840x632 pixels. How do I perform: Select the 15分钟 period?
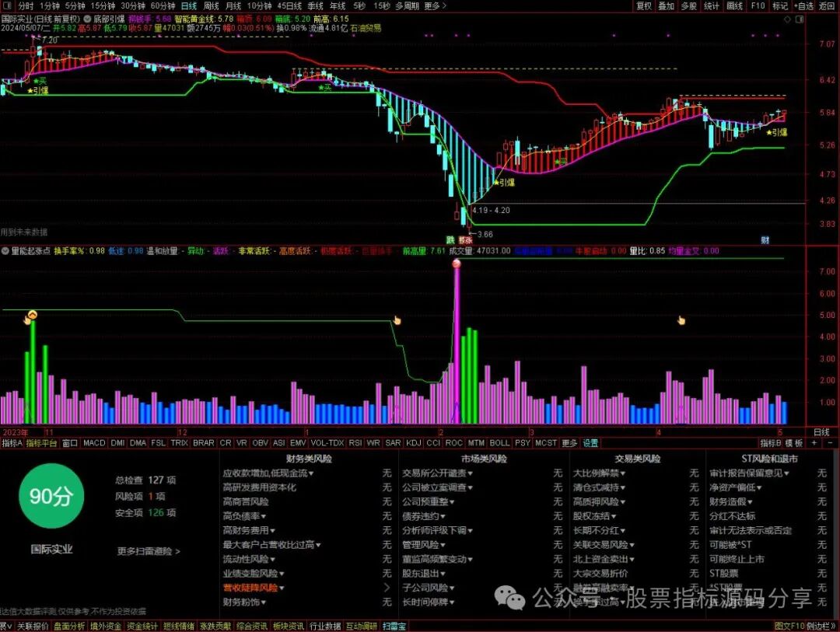pos(103,6)
